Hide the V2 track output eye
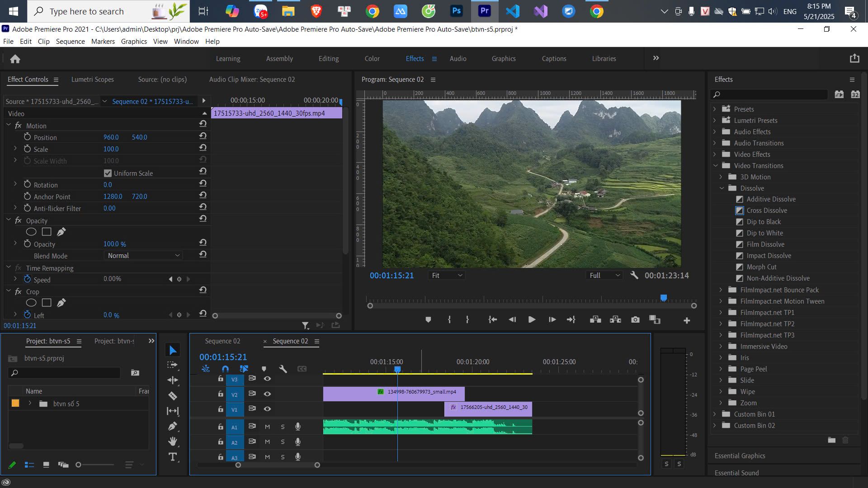Viewport: 868px width, 488px height. (x=267, y=394)
